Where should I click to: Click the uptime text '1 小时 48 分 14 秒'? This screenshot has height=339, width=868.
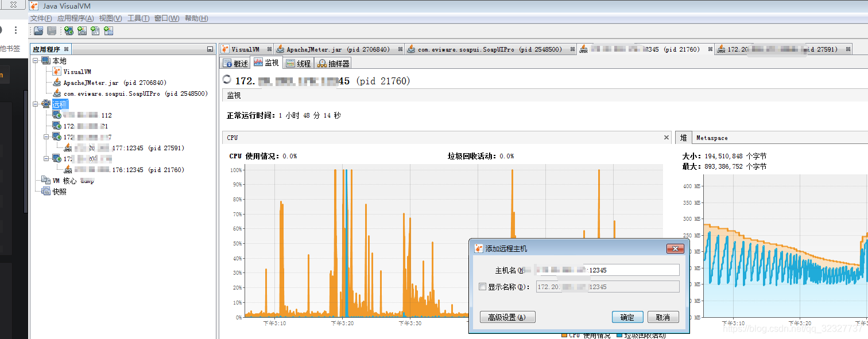coord(309,115)
